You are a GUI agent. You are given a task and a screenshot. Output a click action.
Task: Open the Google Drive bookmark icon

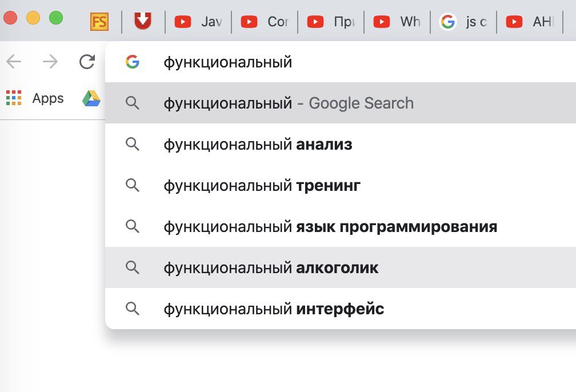point(91,98)
